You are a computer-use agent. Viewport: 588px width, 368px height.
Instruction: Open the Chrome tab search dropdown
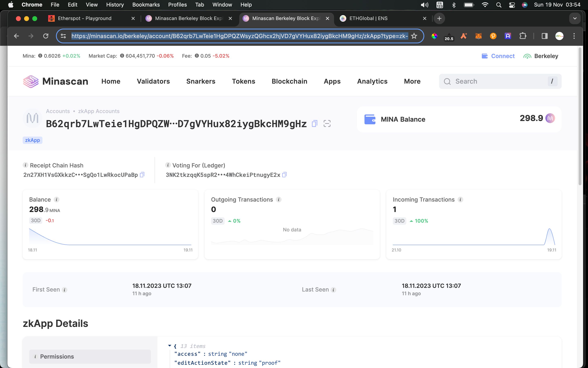click(x=575, y=18)
